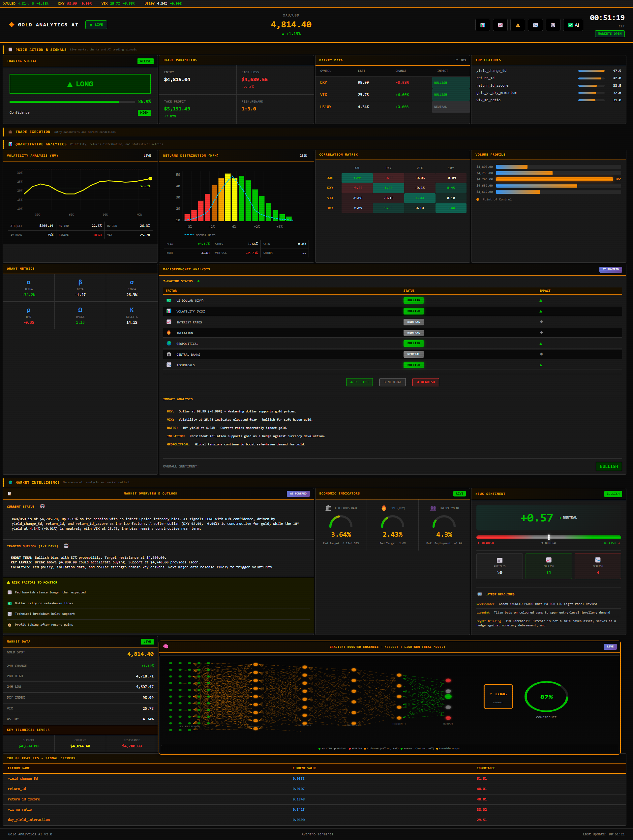
Task: Click the 86.9% confidence progress bar
Action: coord(72,102)
